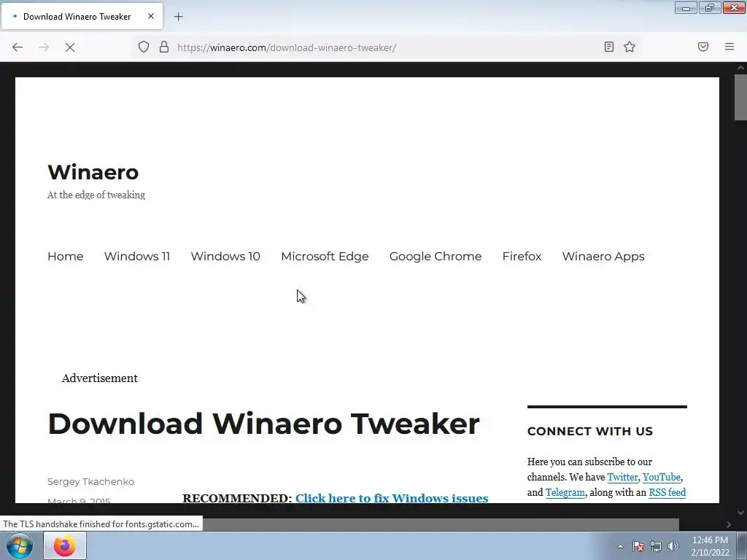The height and width of the screenshot is (560, 747).
Task: Open the Google Chrome menu item
Action: pyautogui.click(x=436, y=256)
